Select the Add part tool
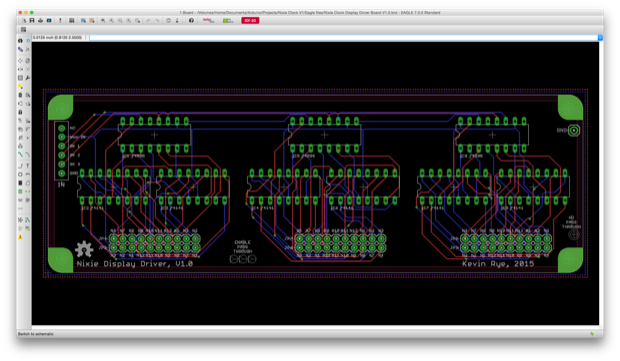The height and width of the screenshot is (361, 620). (x=28, y=95)
